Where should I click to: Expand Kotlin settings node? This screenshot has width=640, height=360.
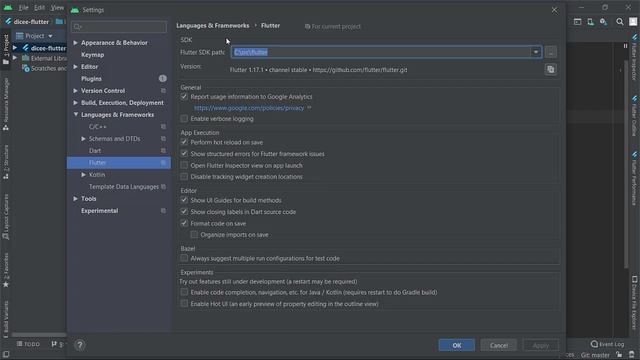click(83, 175)
